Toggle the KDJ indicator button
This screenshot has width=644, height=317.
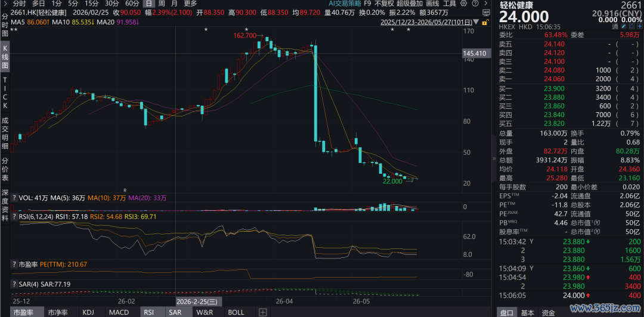[x=88, y=312]
